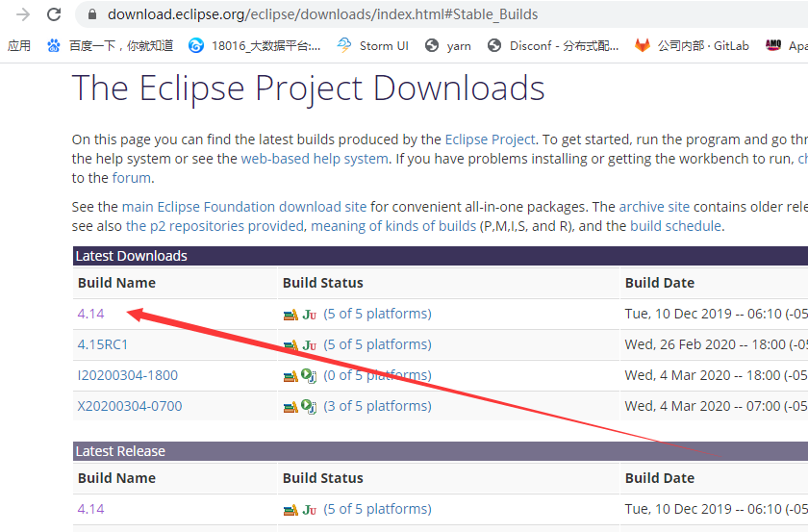Open the Baidu bookmark in bookmarks bar
This screenshot has width=808, height=532.
(x=111, y=45)
